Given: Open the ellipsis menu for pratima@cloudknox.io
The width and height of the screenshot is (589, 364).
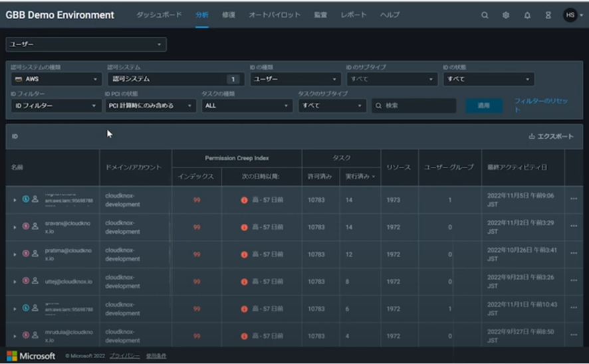Looking at the screenshot, I should click(574, 253).
